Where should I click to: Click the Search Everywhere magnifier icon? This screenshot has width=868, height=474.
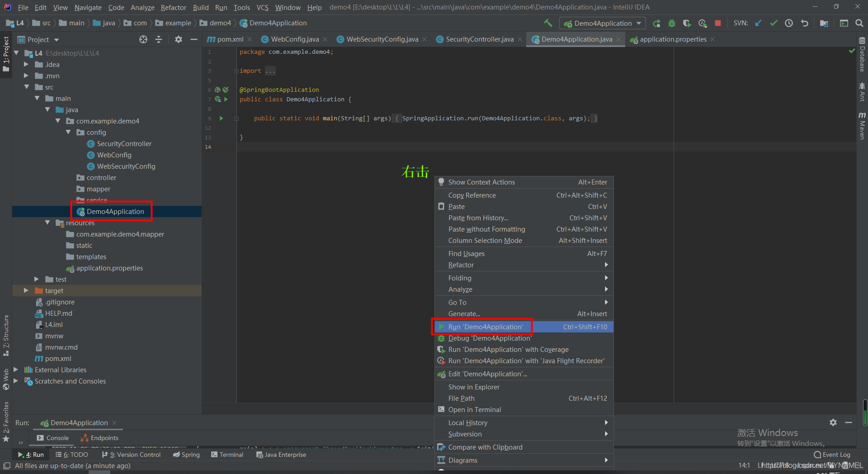click(x=859, y=23)
